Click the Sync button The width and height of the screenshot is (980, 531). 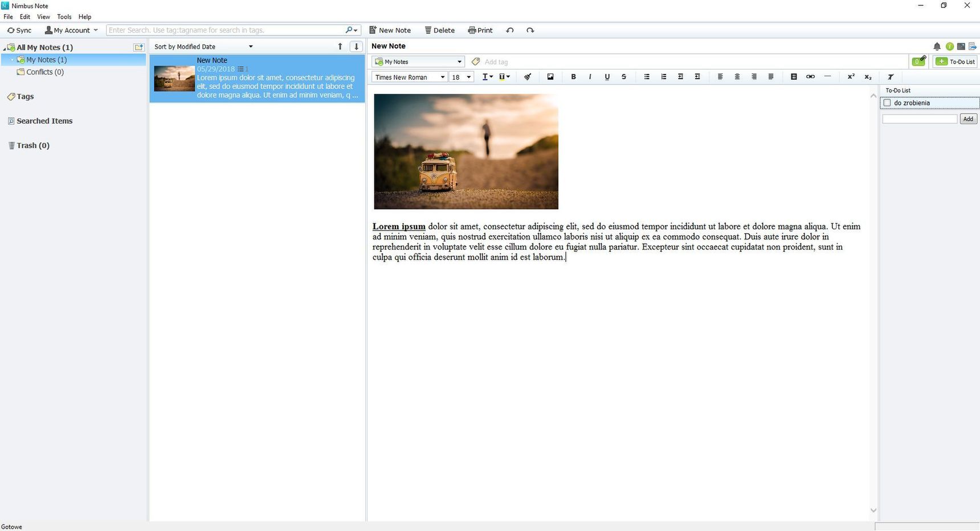[19, 30]
